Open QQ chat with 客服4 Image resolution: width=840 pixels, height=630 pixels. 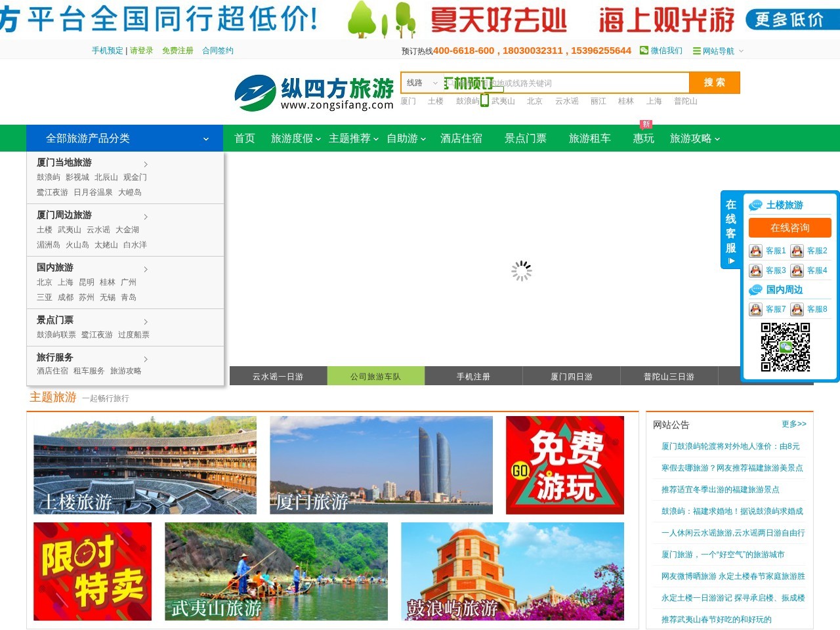(818, 270)
